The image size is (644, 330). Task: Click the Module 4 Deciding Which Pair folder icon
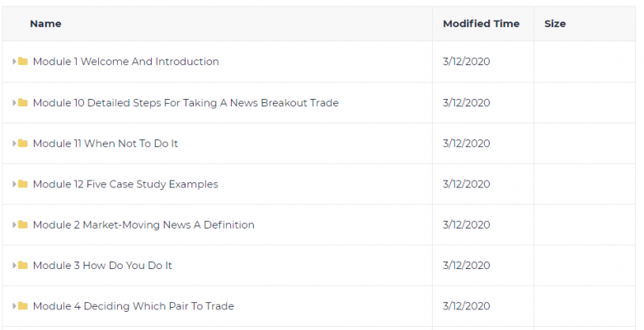23,306
